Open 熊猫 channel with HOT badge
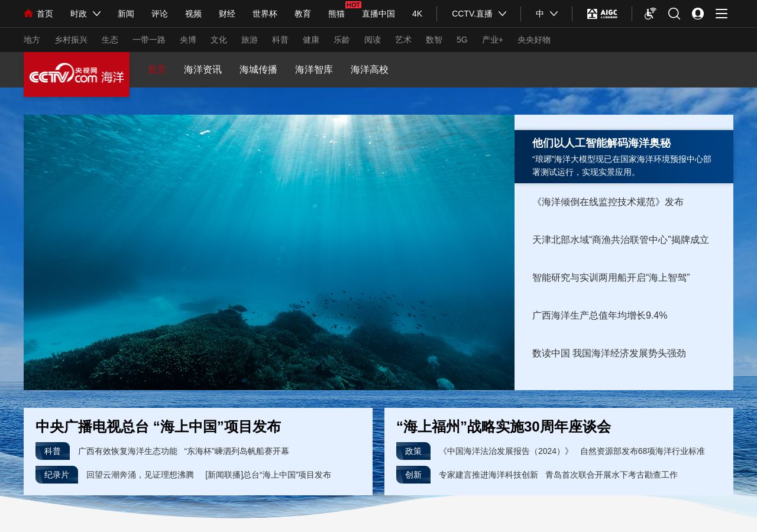Image resolution: width=757 pixels, height=532 pixels. click(x=337, y=14)
